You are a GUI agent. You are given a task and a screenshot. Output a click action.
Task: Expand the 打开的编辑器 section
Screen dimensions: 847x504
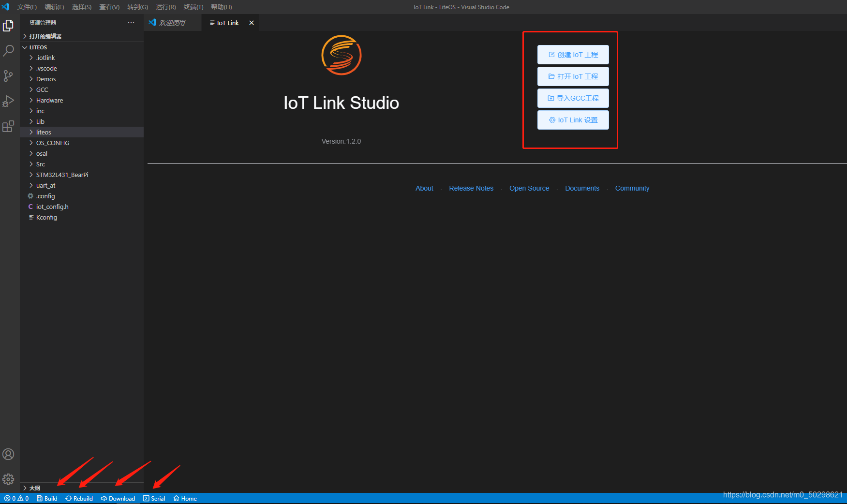click(x=82, y=36)
